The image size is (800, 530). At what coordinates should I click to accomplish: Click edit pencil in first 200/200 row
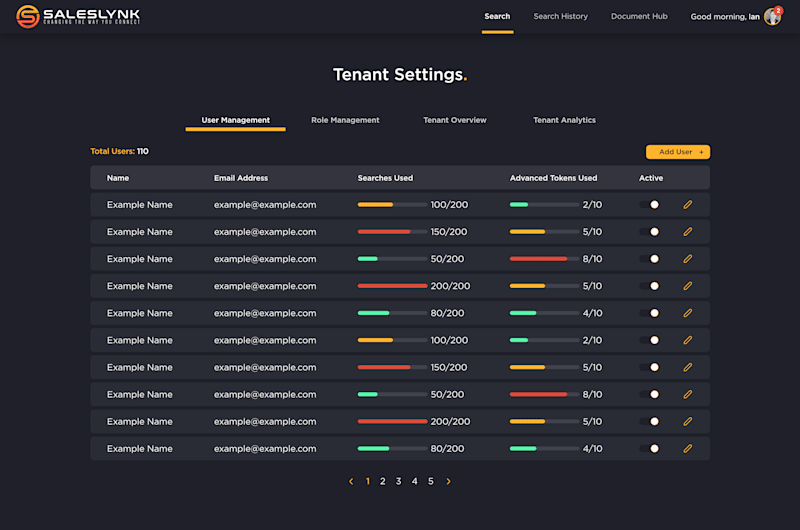point(688,286)
